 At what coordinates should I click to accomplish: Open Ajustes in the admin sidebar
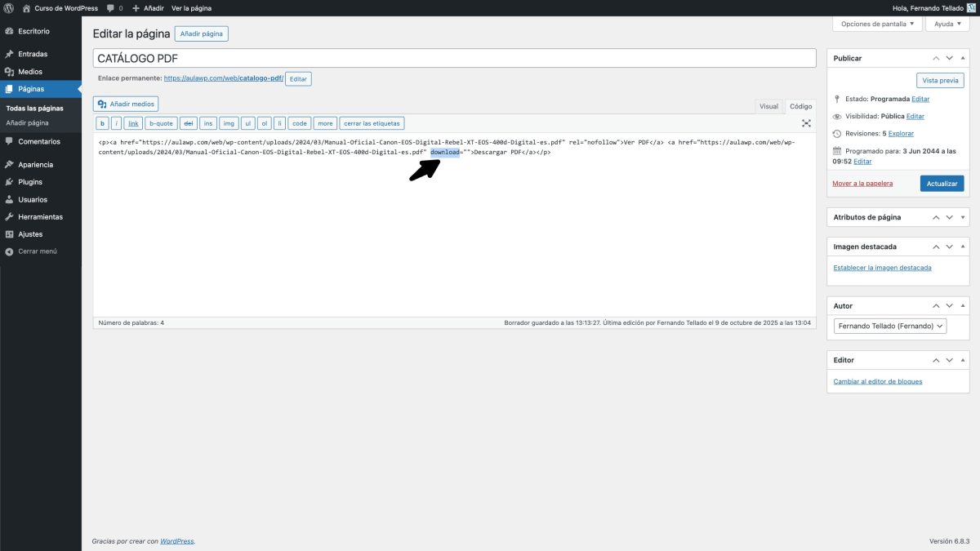tap(33, 233)
